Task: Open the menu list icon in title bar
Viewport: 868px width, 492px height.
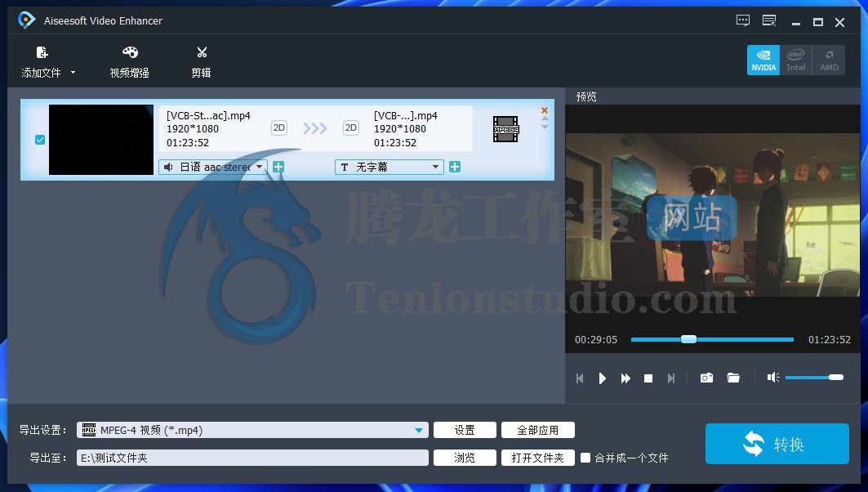Action: pyautogui.click(x=769, y=21)
